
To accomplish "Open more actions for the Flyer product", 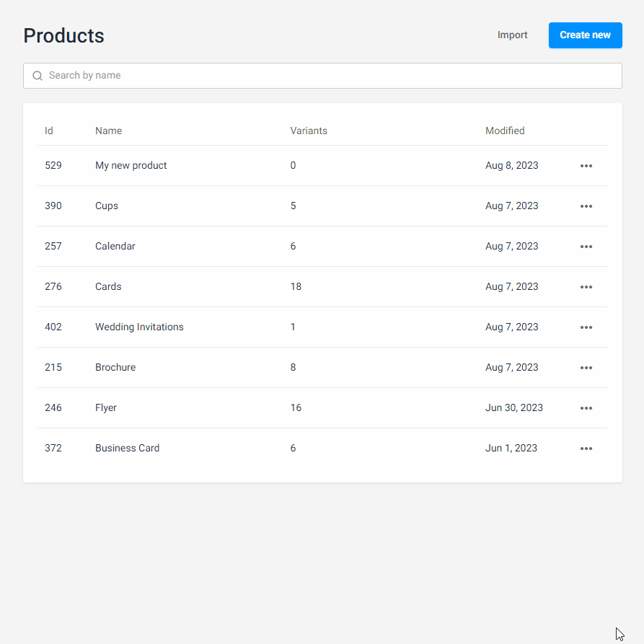I will pos(586,408).
